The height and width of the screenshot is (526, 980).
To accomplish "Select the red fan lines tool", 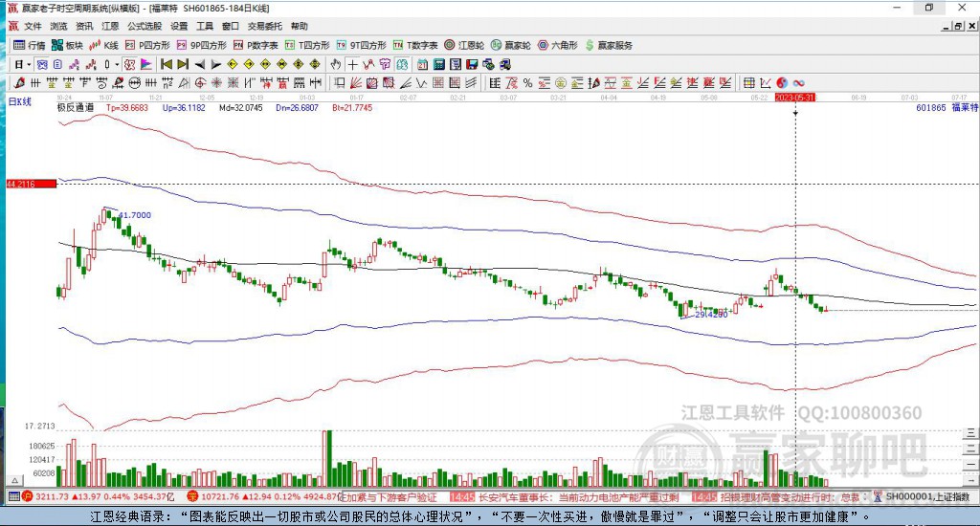I will point(356,82).
